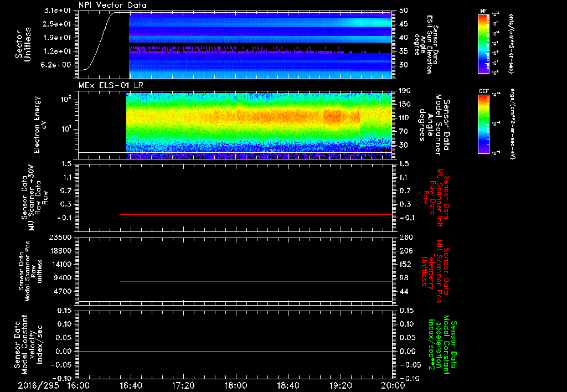Click the "206" telemetry tick label
This screenshot has width=567, height=392.
click(406, 251)
